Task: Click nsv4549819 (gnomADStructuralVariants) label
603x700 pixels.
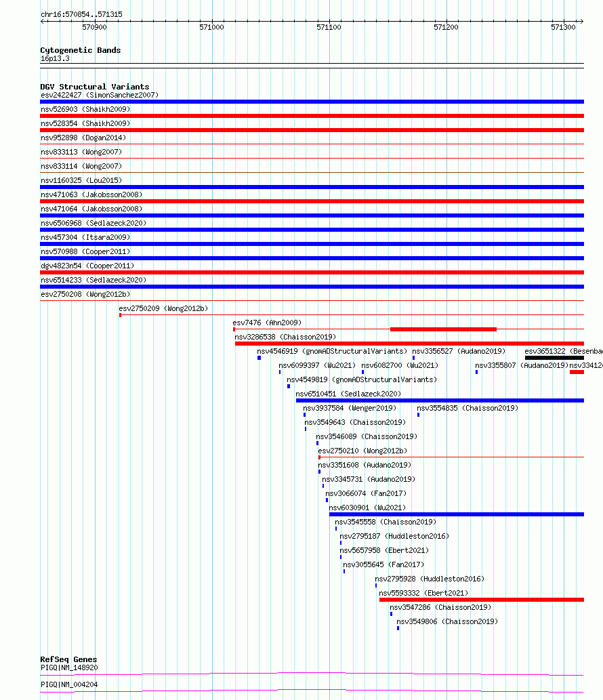Action: coord(362,380)
